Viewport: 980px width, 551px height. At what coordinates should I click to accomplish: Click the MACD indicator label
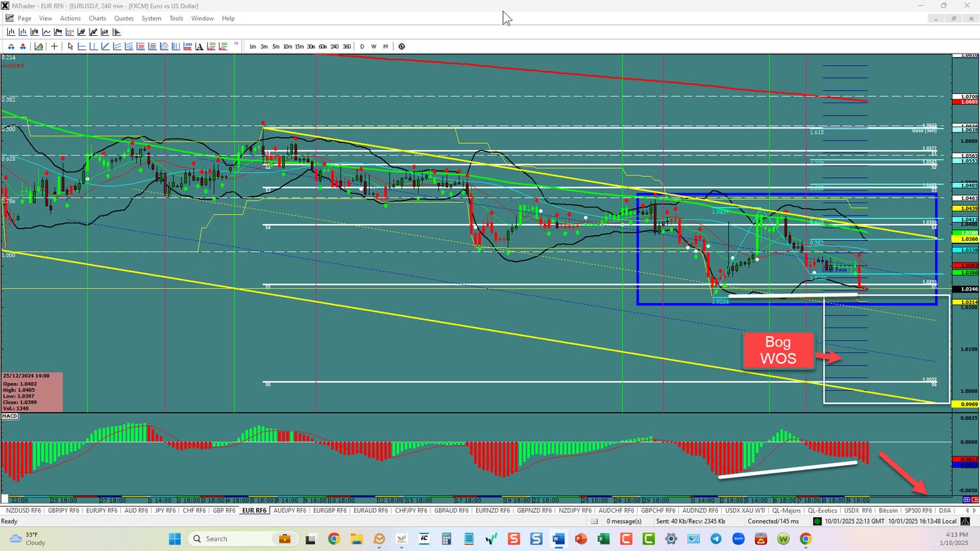[10, 416]
